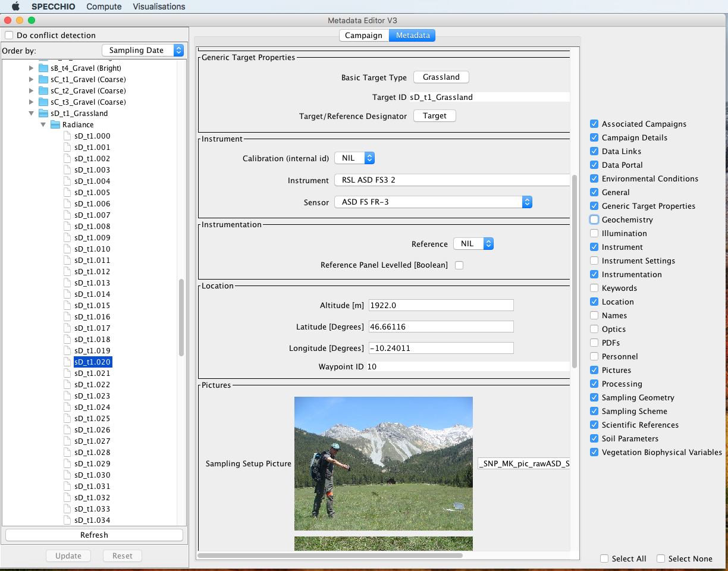Click the Waypoint ID value field
728x571 pixels.
pyautogui.click(x=467, y=366)
